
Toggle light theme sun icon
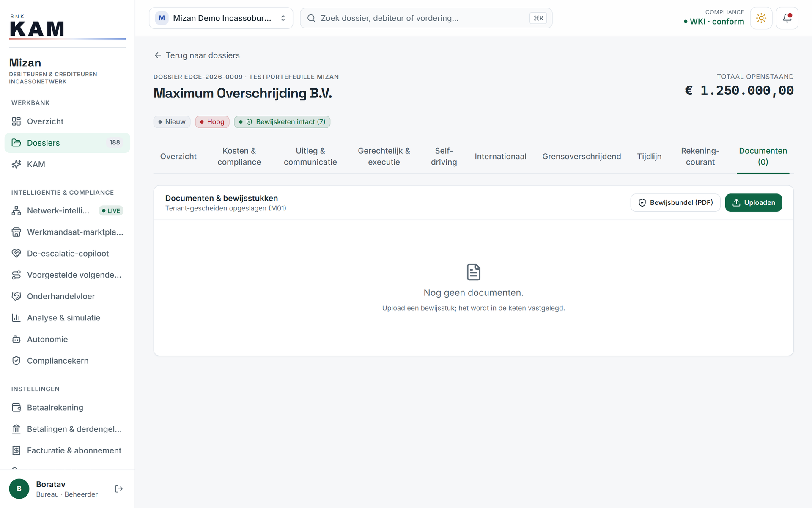(761, 18)
